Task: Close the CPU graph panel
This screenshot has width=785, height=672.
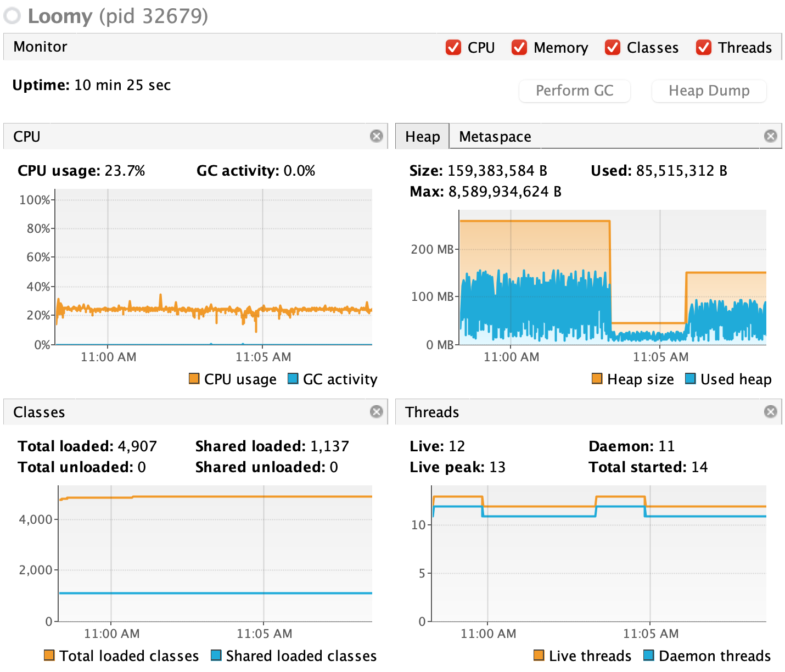Action: coord(376,136)
